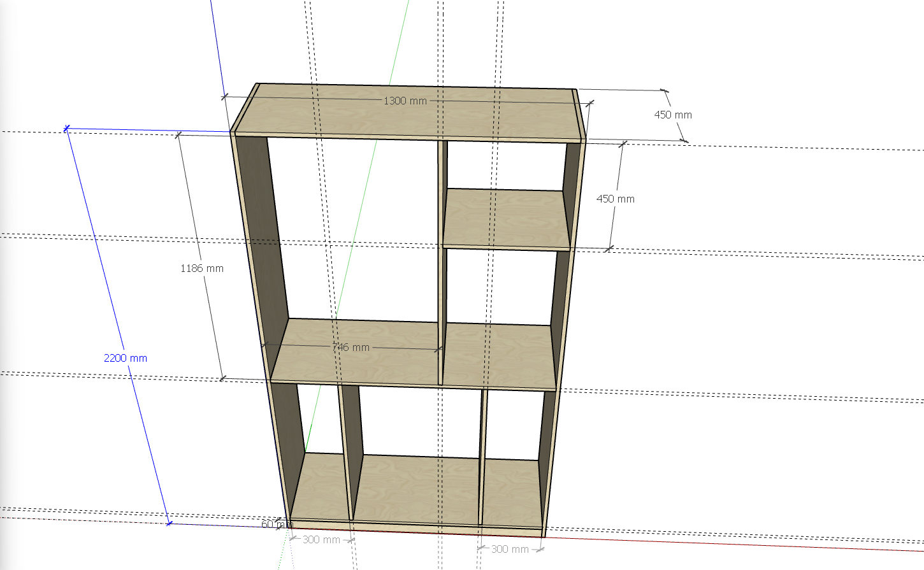924x570 pixels.
Task: Click the 746 mm dimension on the middle shelf
Action: 351,347
